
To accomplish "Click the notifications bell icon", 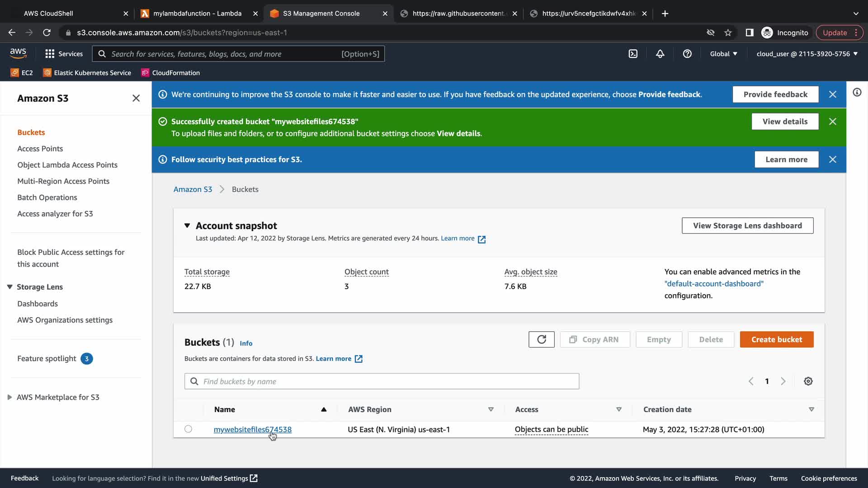I will [660, 54].
